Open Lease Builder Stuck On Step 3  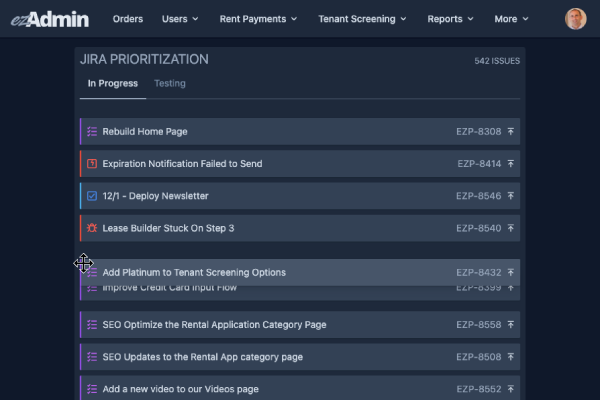300,228
